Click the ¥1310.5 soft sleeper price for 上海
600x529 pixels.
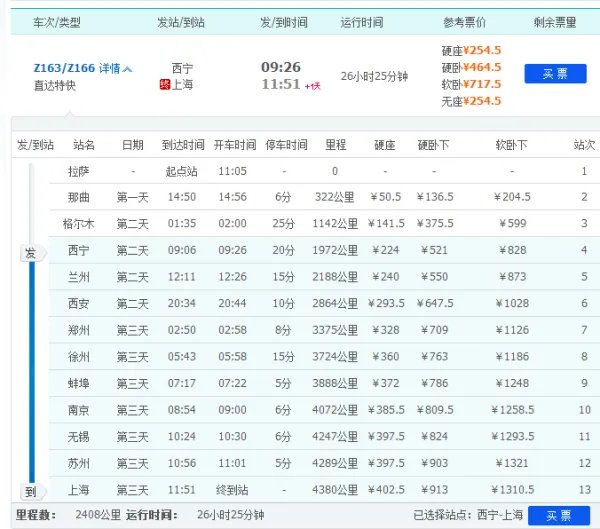(512, 490)
